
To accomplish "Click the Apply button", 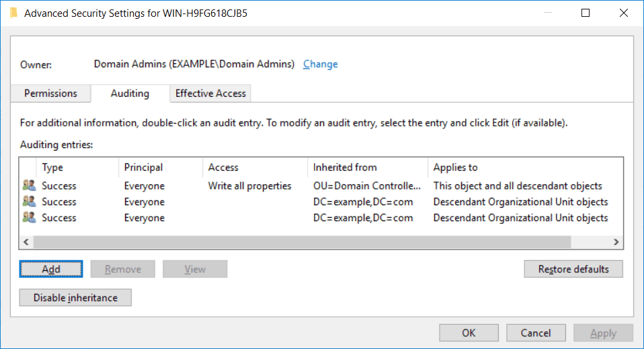I will click(603, 333).
